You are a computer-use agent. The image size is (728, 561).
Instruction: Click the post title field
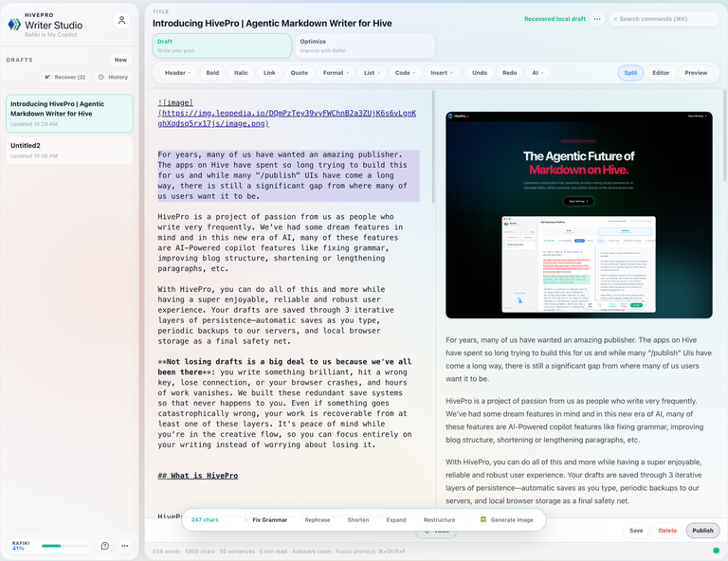pyautogui.click(x=272, y=23)
